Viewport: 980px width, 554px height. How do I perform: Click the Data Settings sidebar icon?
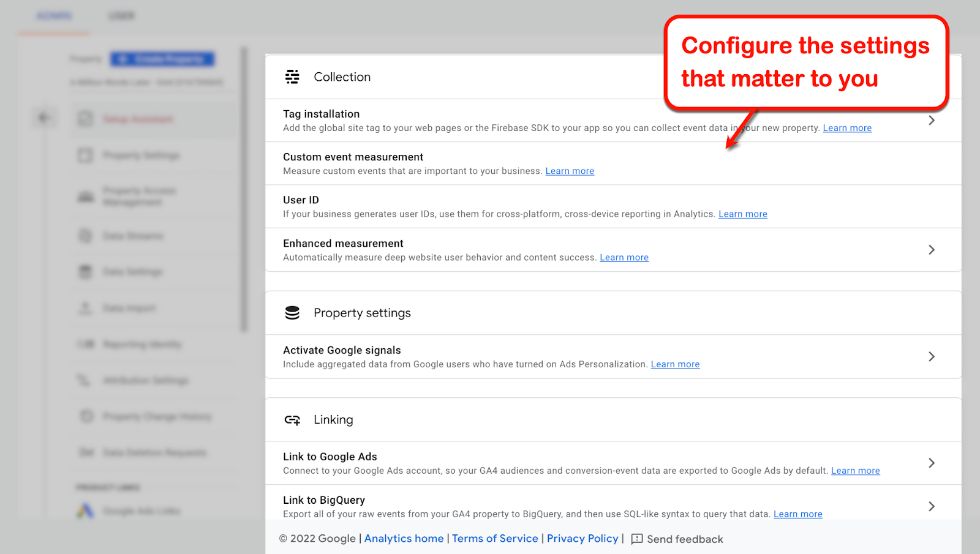click(x=86, y=272)
